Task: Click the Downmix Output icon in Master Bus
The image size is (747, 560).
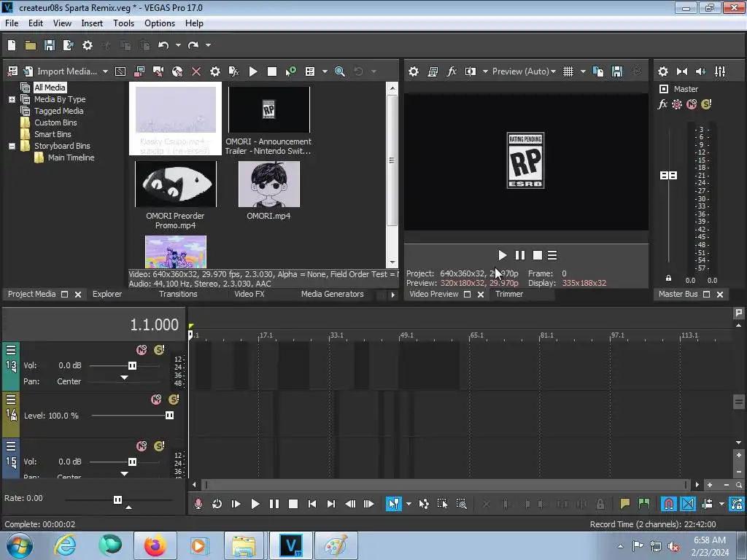Action: click(x=682, y=71)
